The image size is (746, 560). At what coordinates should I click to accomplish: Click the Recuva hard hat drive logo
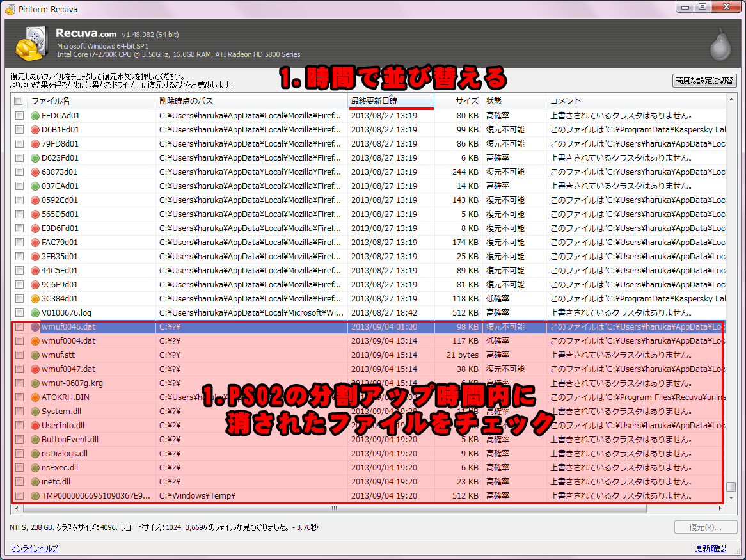pos(32,44)
